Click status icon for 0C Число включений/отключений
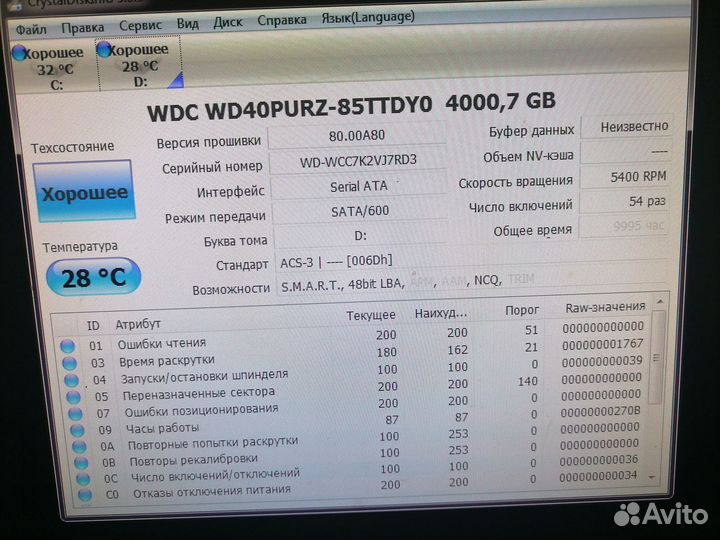 83,479
